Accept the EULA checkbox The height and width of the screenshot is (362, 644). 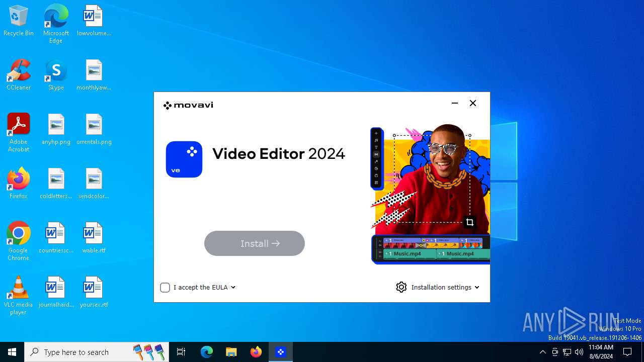(165, 288)
